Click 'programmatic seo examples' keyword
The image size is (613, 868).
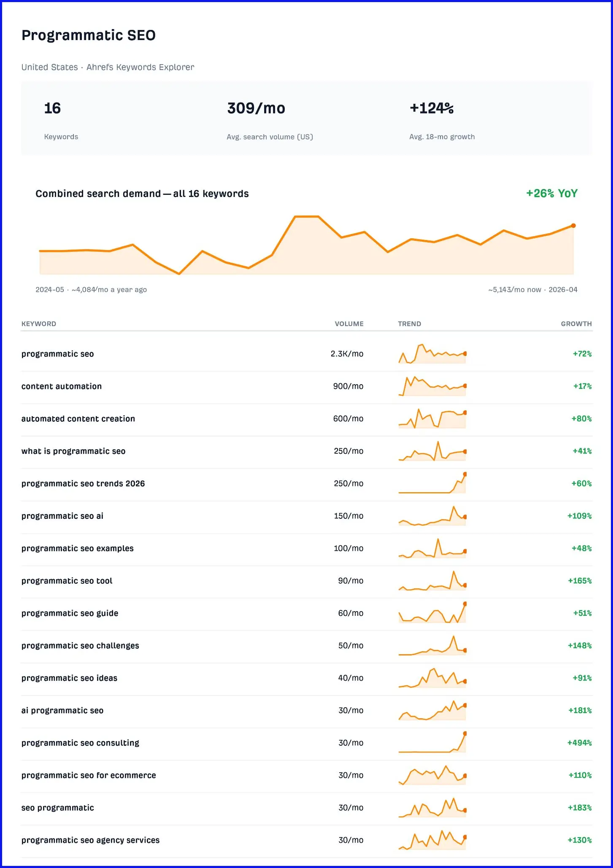click(x=78, y=548)
